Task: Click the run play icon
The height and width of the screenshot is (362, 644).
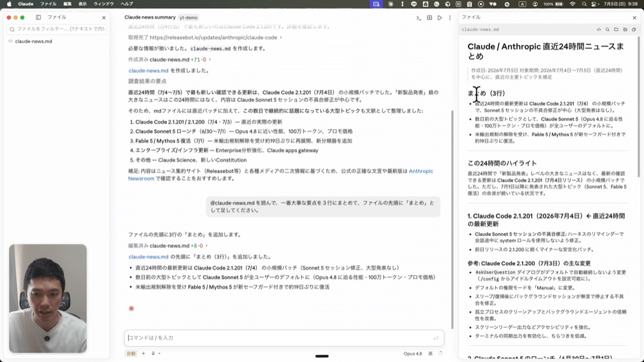Action: [439, 17]
